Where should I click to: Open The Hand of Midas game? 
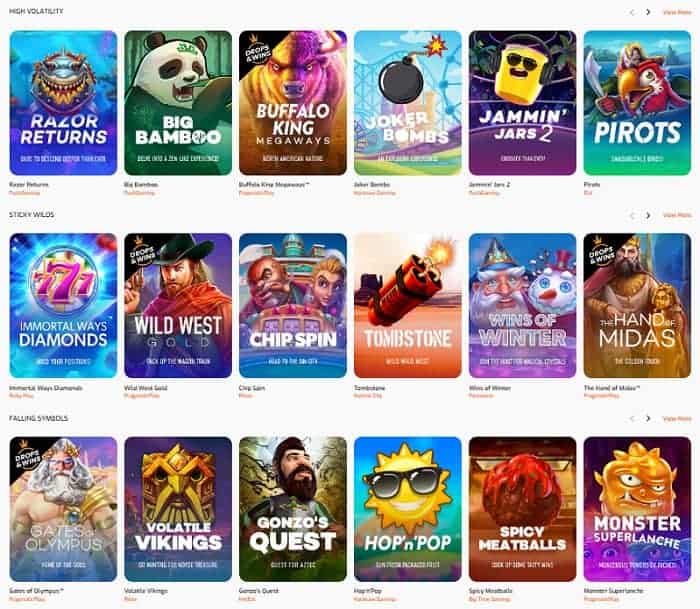(x=637, y=305)
